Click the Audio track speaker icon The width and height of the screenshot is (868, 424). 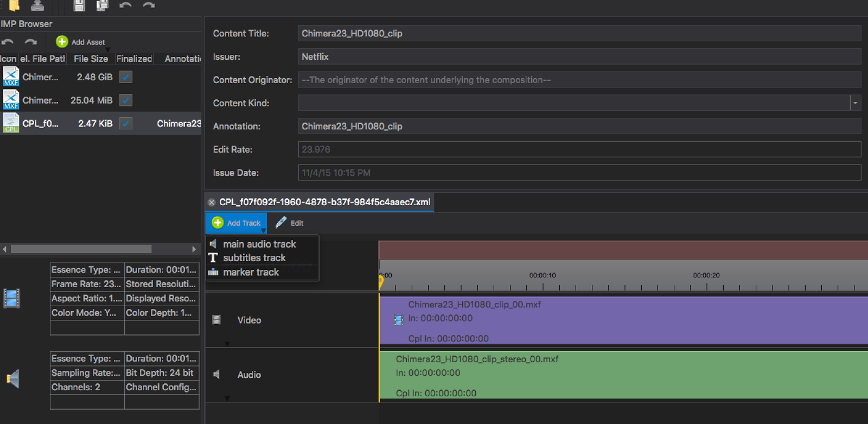tap(216, 375)
